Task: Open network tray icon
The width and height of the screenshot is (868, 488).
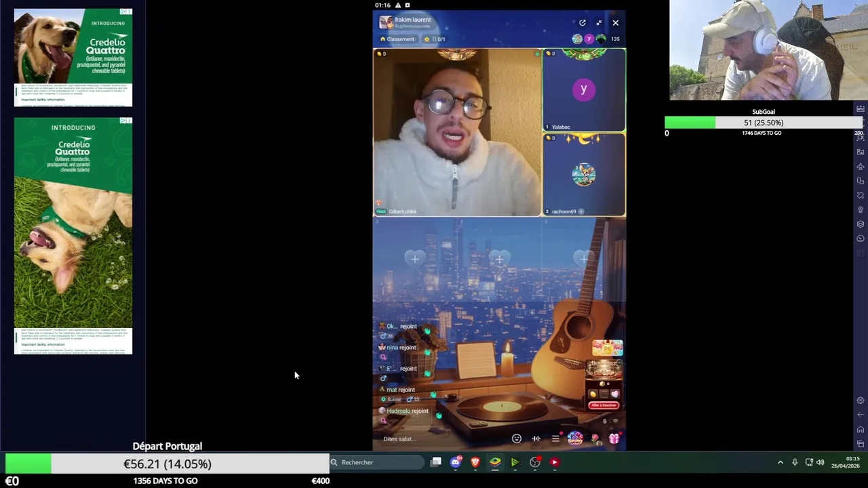Action: click(809, 462)
